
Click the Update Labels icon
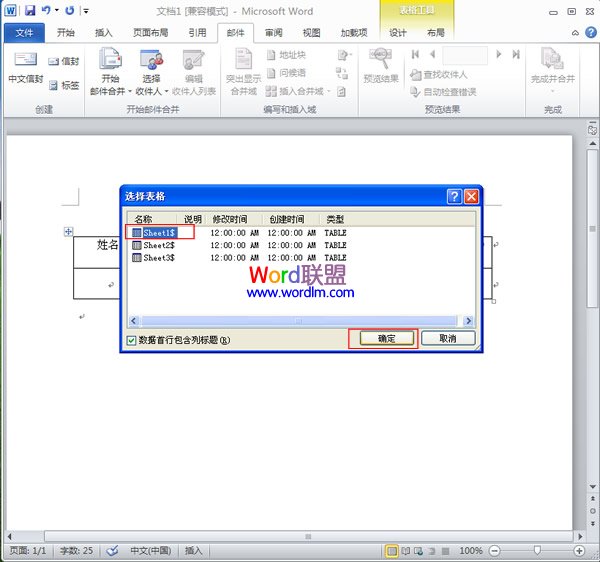(341, 91)
